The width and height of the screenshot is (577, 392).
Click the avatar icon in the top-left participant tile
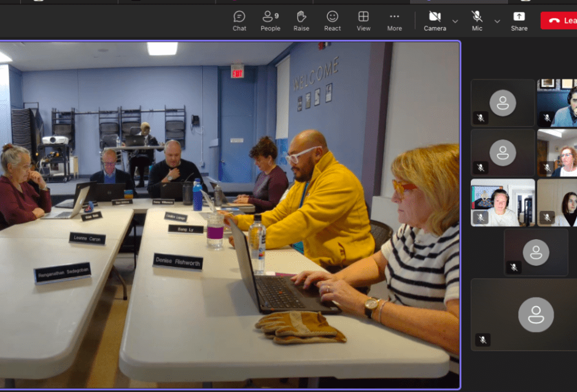click(503, 102)
